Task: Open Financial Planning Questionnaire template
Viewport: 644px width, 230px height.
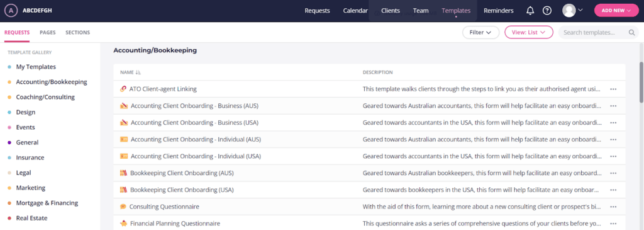Action: point(175,224)
